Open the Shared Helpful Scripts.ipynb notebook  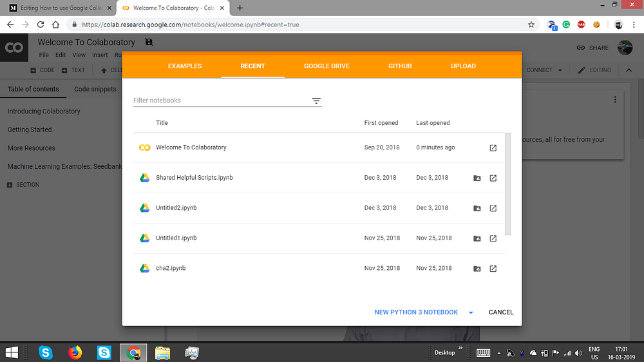[194, 178]
